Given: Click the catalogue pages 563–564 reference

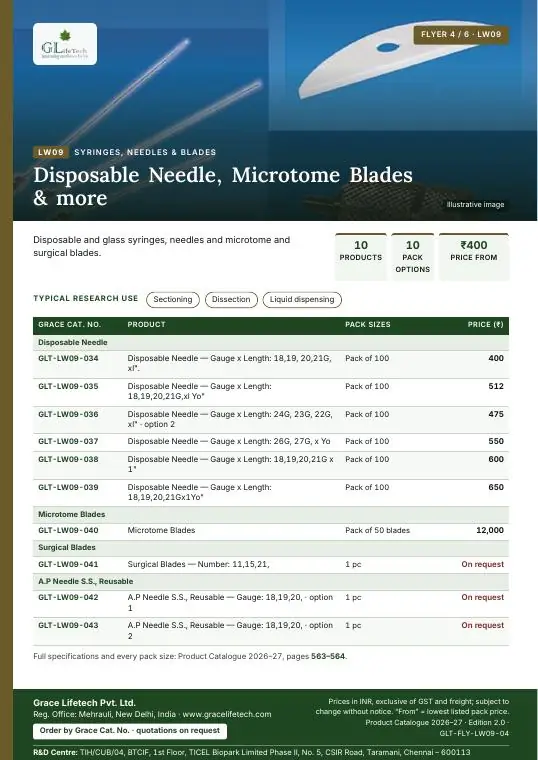Looking at the screenshot, I should [328, 657].
